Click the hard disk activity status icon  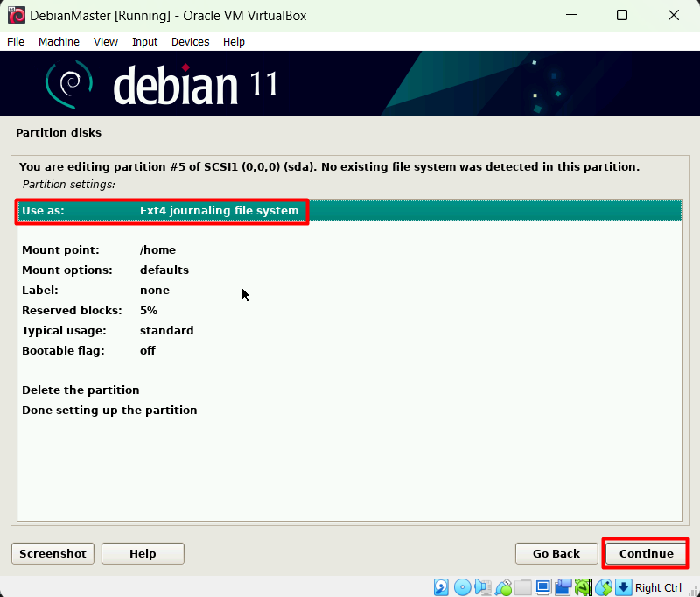[441, 587]
